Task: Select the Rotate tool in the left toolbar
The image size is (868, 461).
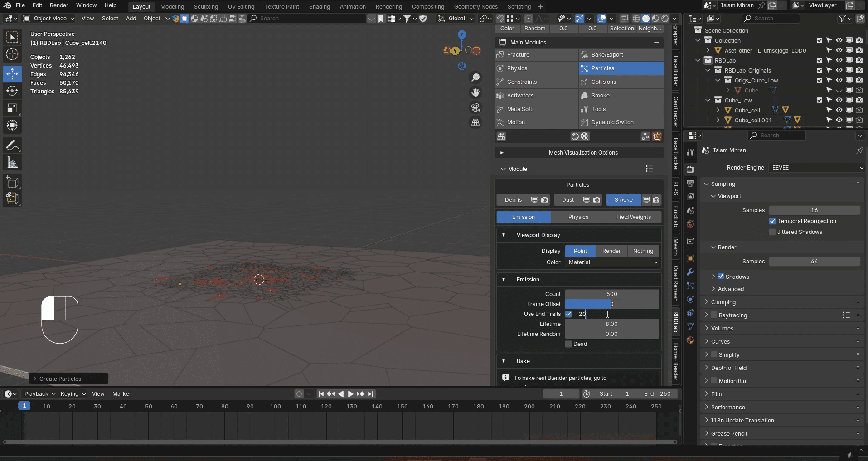Action: tap(12, 91)
